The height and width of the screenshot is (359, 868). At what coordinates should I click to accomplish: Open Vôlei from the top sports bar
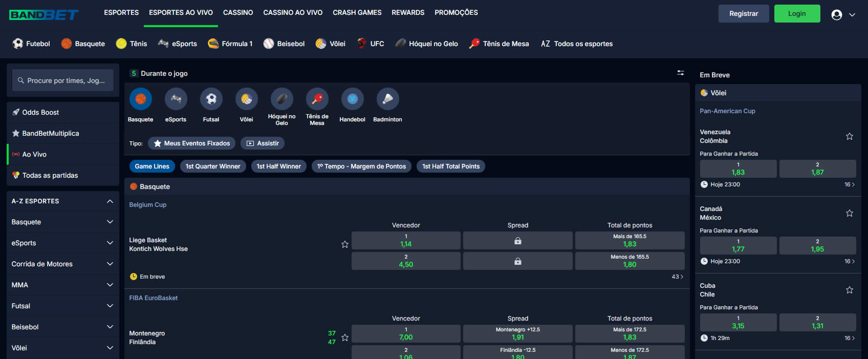coord(331,44)
